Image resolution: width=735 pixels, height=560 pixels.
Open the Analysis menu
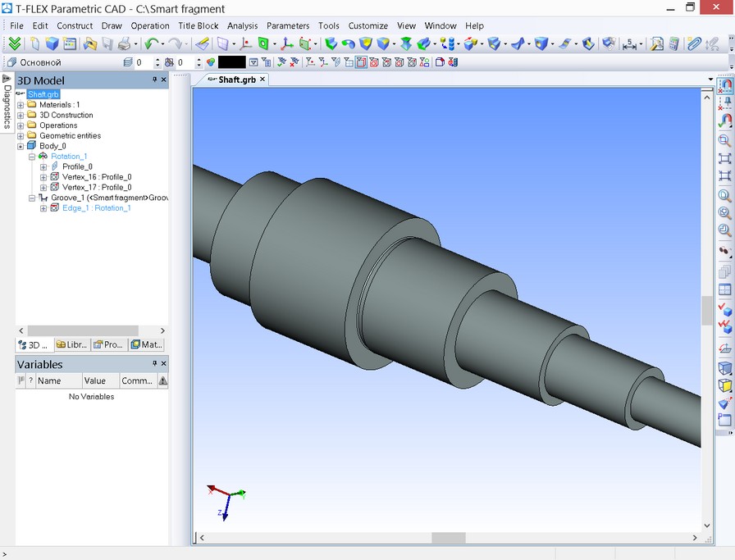[242, 25]
